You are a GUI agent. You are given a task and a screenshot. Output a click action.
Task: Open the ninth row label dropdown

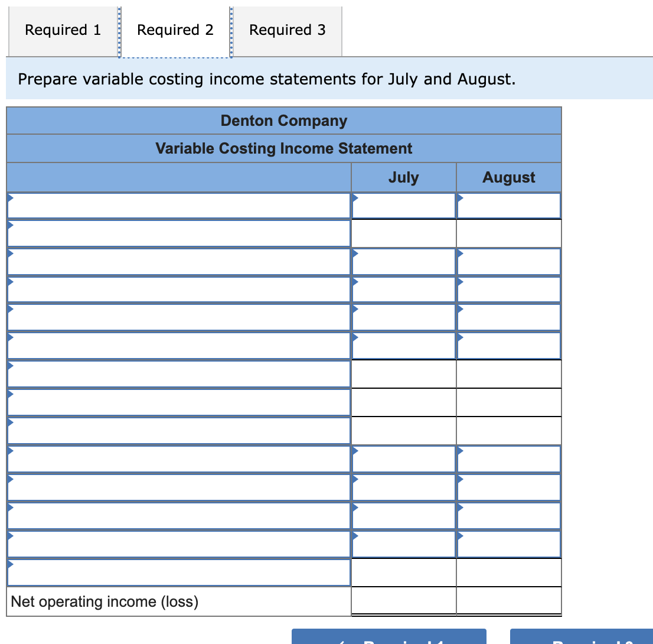(x=179, y=431)
